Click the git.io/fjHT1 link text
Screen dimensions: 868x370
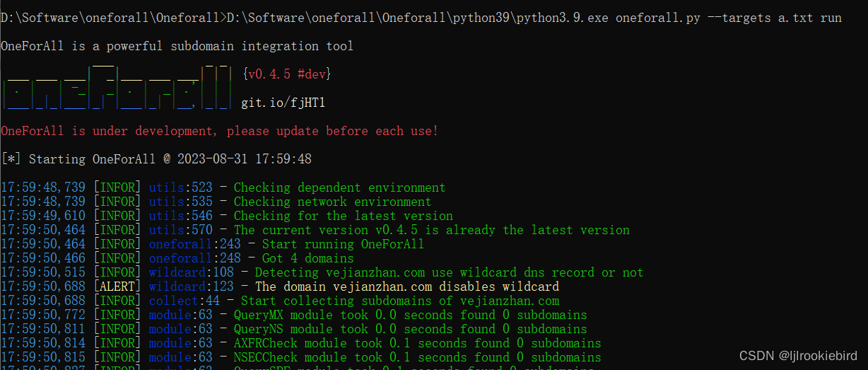point(283,103)
